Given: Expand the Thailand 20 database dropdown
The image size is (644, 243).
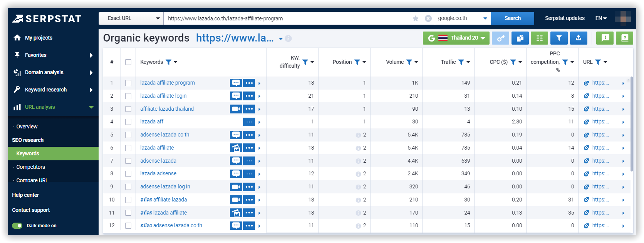Looking at the screenshot, I should coord(456,38).
